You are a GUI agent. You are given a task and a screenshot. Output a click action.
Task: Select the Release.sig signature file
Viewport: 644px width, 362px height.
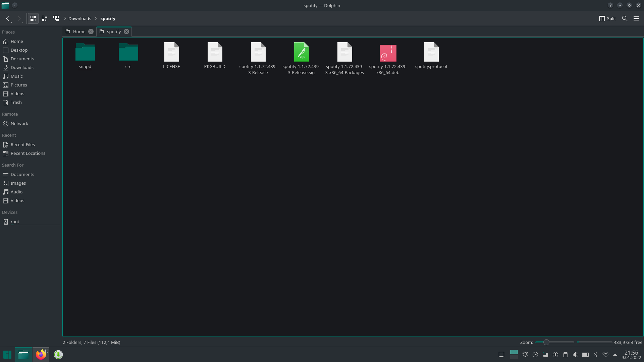tap(301, 59)
